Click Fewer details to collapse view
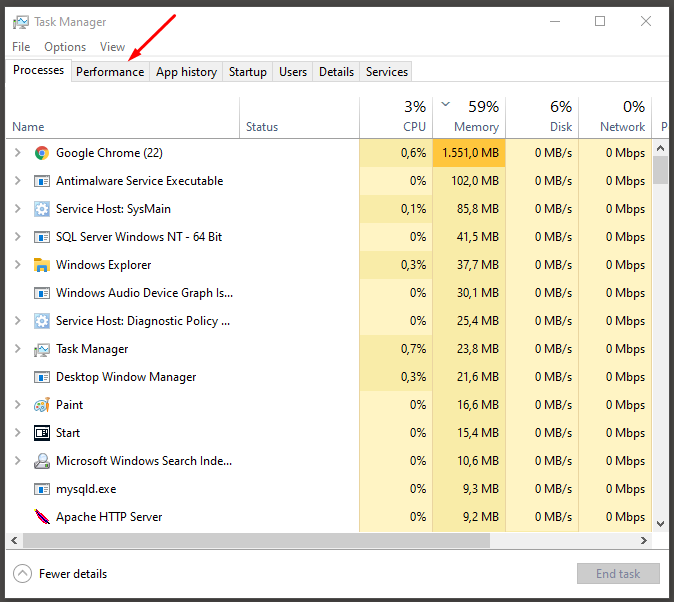The width and height of the screenshot is (674, 602). coord(60,574)
